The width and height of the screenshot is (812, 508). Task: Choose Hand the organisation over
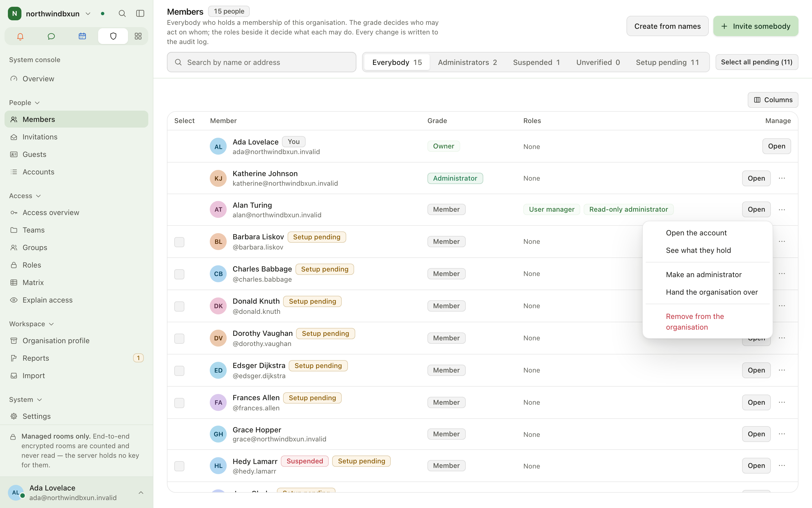[707, 292]
